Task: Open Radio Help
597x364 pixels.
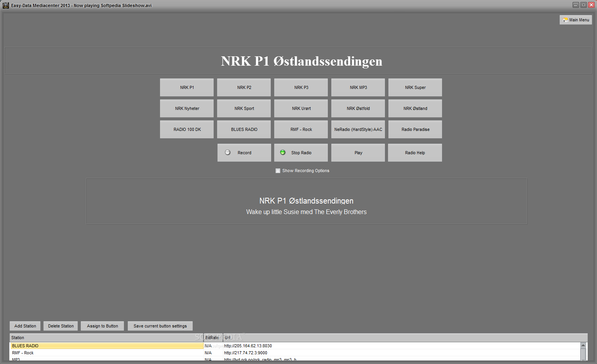Action: pyautogui.click(x=415, y=153)
